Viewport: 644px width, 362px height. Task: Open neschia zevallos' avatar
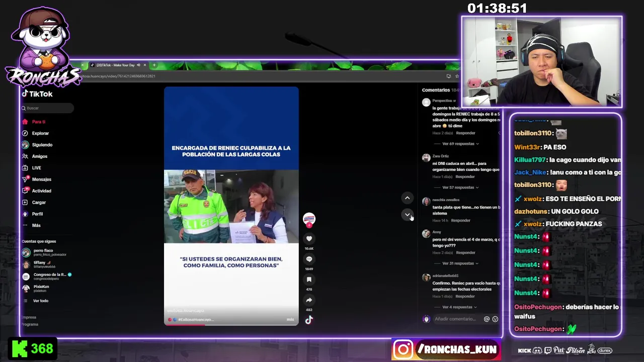point(426,202)
